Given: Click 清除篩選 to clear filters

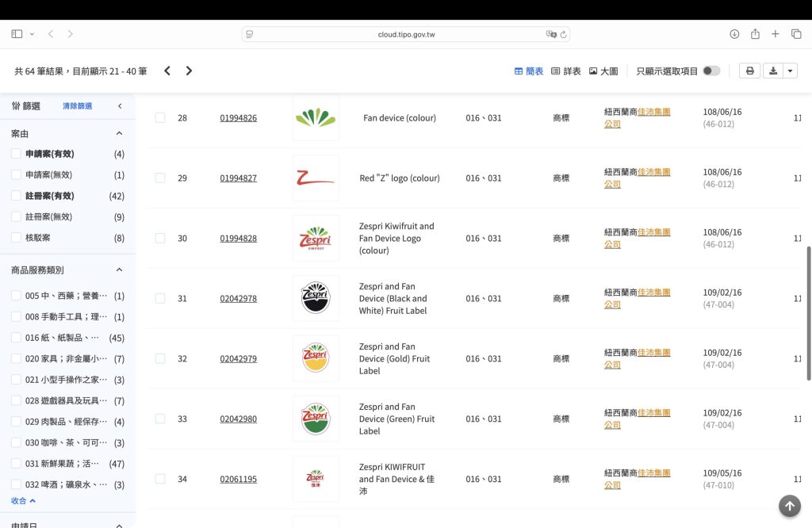Looking at the screenshot, I should coord(77,105).
